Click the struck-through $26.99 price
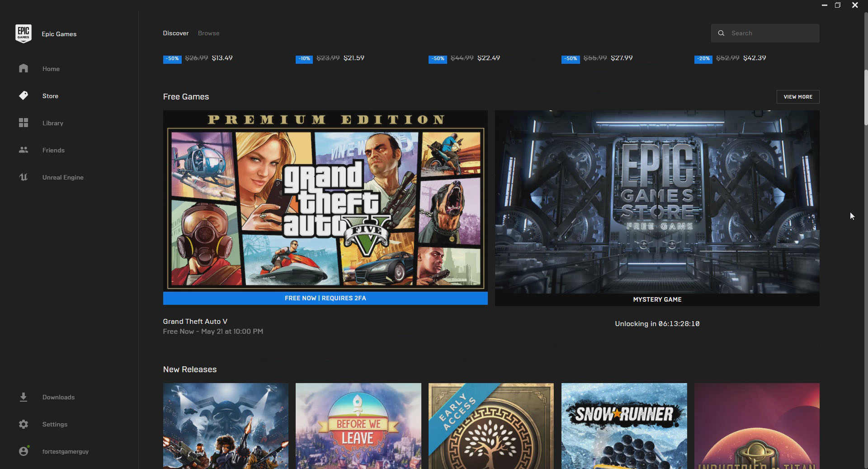Viewport: 868px width, 469px height. click(197, 58)
